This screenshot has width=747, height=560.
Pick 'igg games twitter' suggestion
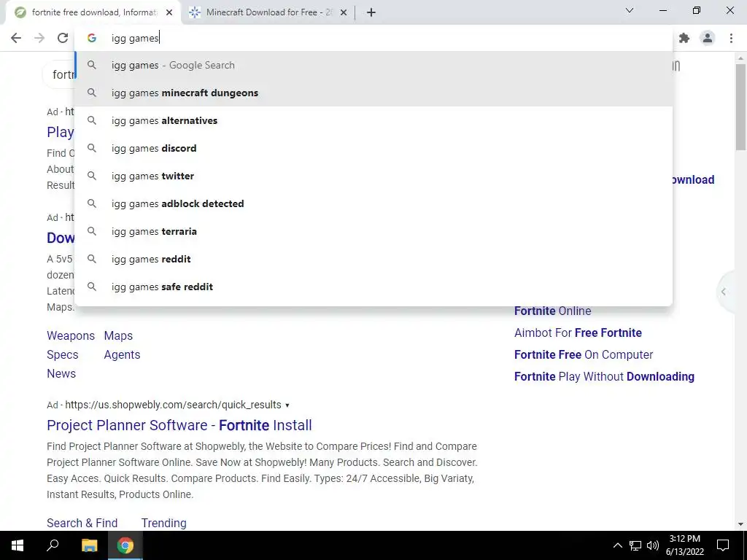[x=374, y=176]
